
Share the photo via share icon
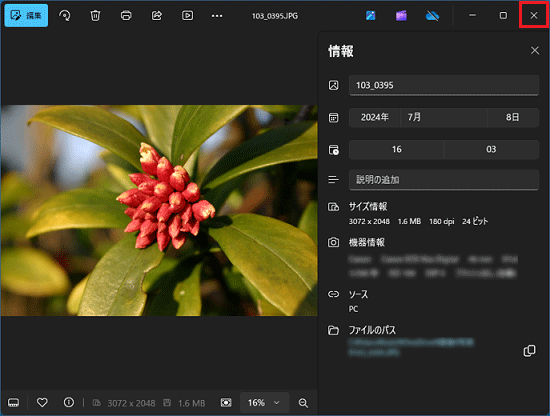pyautogui.click(x=156, y=15)
